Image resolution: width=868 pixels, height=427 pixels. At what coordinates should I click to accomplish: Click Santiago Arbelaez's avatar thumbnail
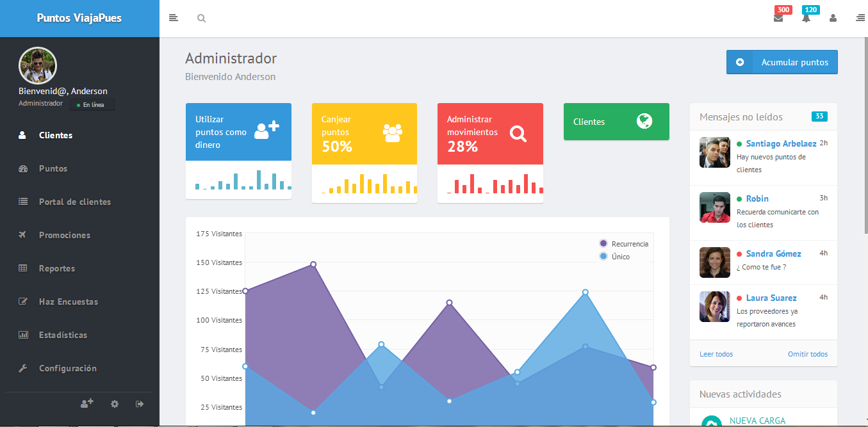pyautogui.click(x=715, y=152)
